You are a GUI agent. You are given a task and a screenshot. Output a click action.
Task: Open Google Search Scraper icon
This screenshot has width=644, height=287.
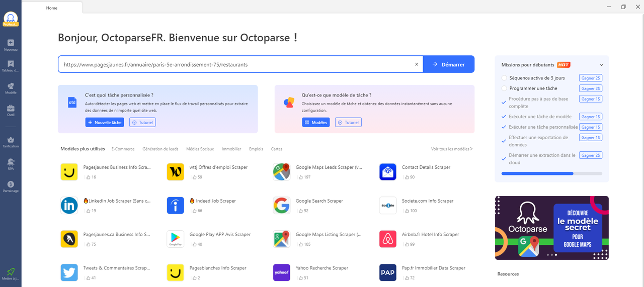(x=282, y=205)
